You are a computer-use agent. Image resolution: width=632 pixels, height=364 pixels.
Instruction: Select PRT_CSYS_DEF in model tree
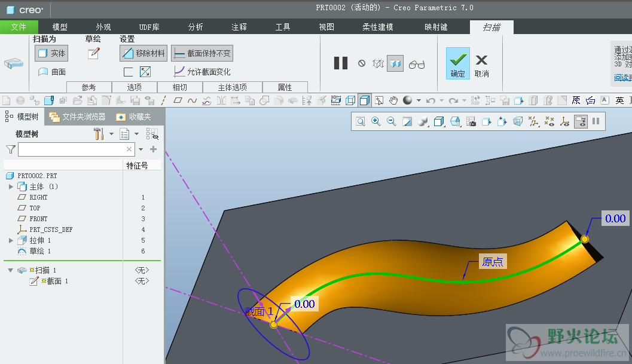pos(51,230)
